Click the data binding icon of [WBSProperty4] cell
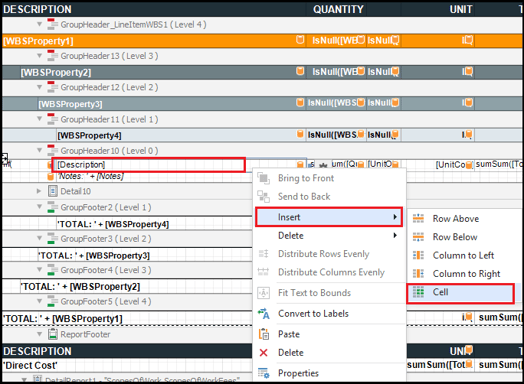The width and height of the screenshot is (524, 384). click(x=300, y=134)
